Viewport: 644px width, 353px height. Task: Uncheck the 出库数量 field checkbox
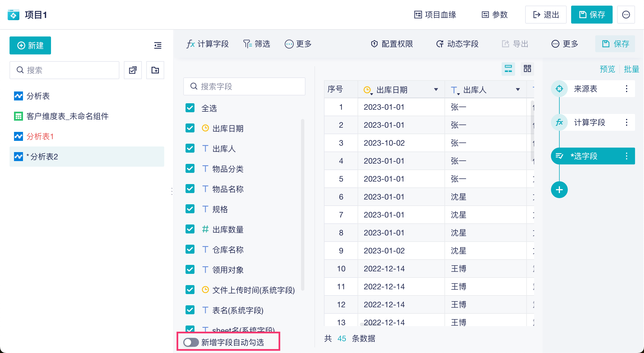point(190,229)
